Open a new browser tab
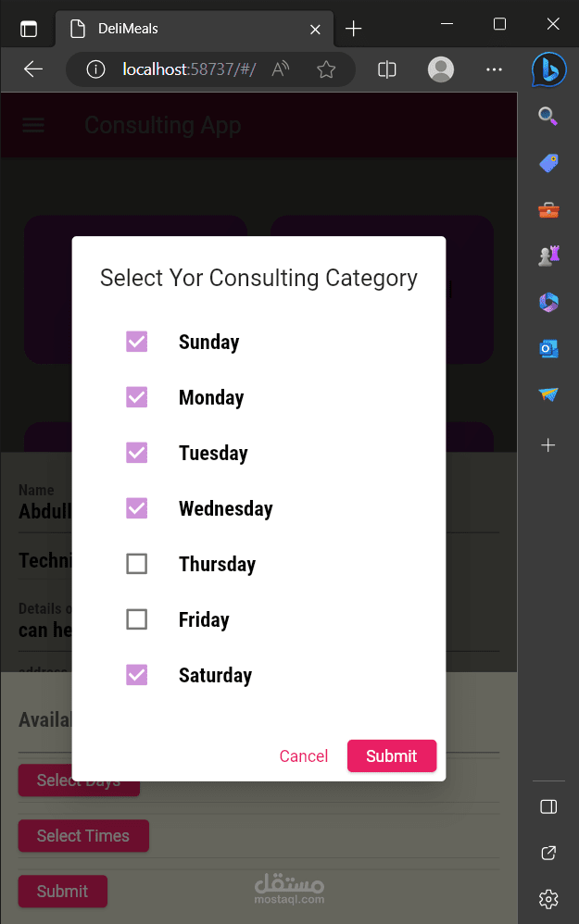Screen dimensions: 579x924 coord(353,29)
